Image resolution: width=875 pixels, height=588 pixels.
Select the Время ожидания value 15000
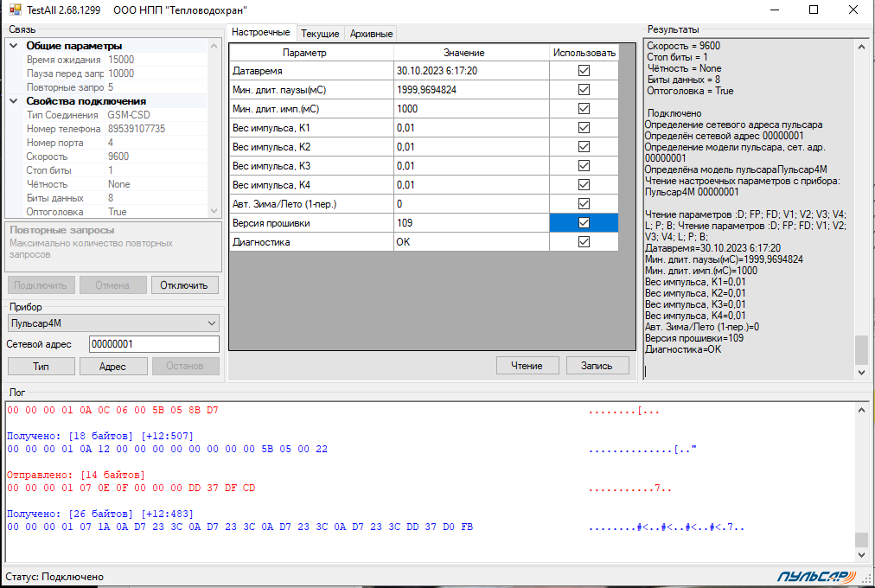coord(156,60)
